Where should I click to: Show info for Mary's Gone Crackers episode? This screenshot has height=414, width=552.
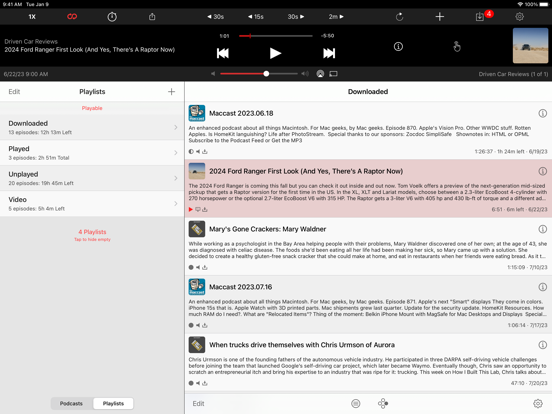pyautogui.click(x=542, y=229)
